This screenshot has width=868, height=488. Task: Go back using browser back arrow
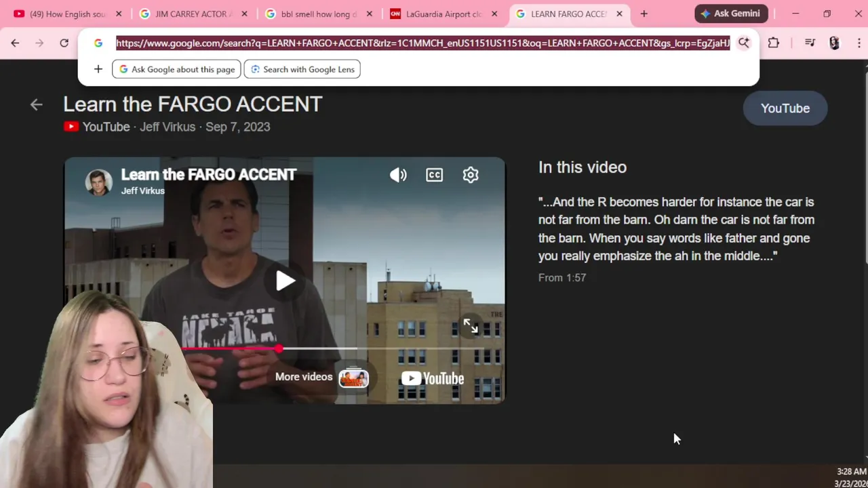point(15,43)
